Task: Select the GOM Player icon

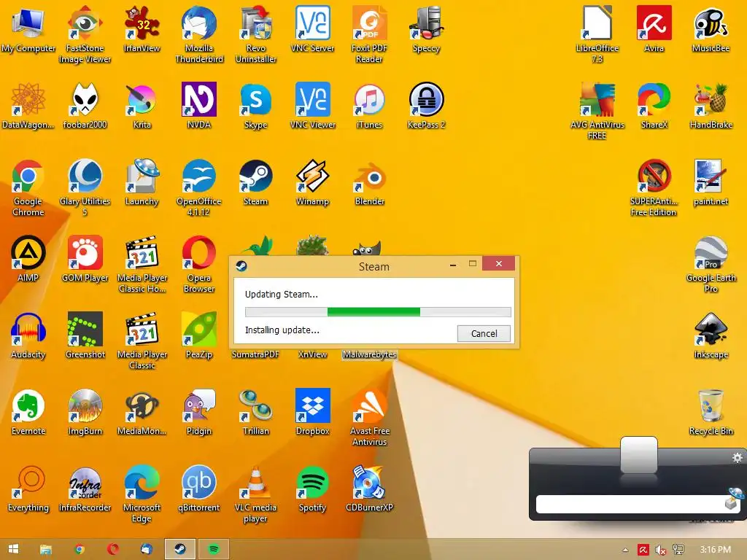Action: (x=85, y=260)
